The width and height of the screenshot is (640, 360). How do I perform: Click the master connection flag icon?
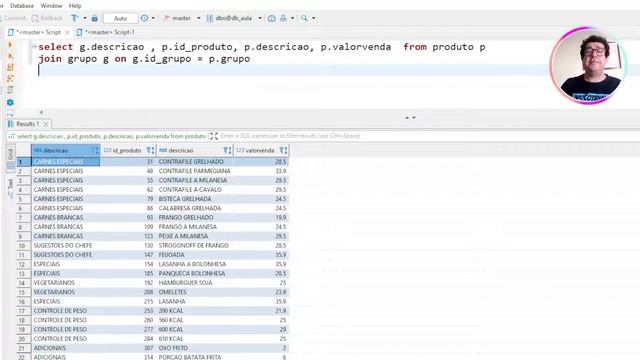tap(167, 18)
